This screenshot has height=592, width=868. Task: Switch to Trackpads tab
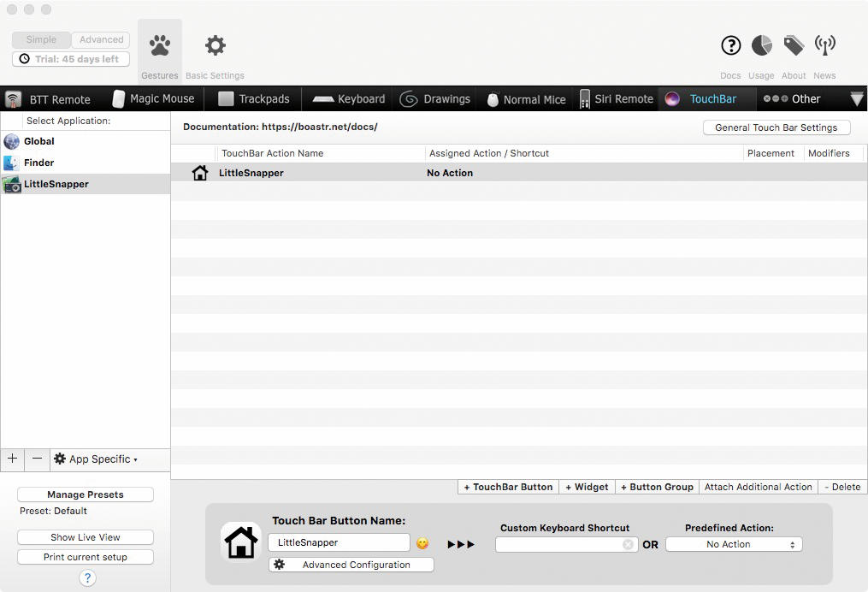(253, 99)
